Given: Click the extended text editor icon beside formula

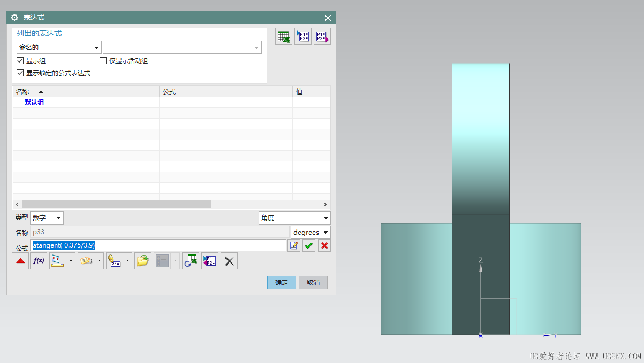Looking at the screenshot, I should [294, 245].
